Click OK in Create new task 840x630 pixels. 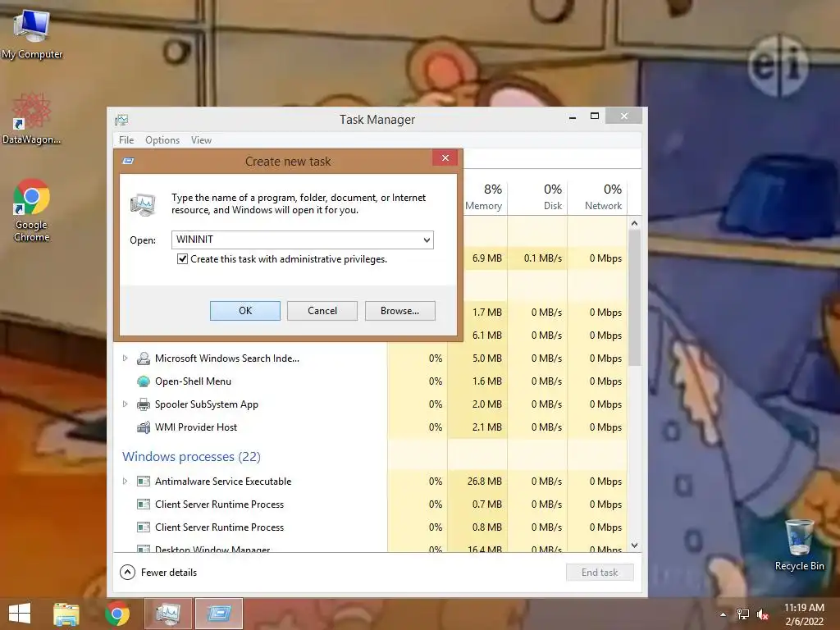pos(244,311)
